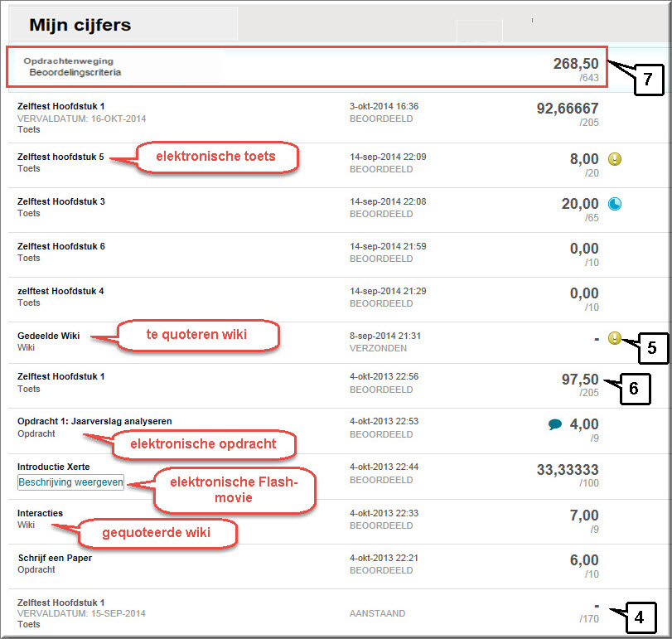Viewport: 672px width, 639px height.
Task: Click the VERVALDATUM: 16-OKT-2014 text
Action: (x=81, y=119)
